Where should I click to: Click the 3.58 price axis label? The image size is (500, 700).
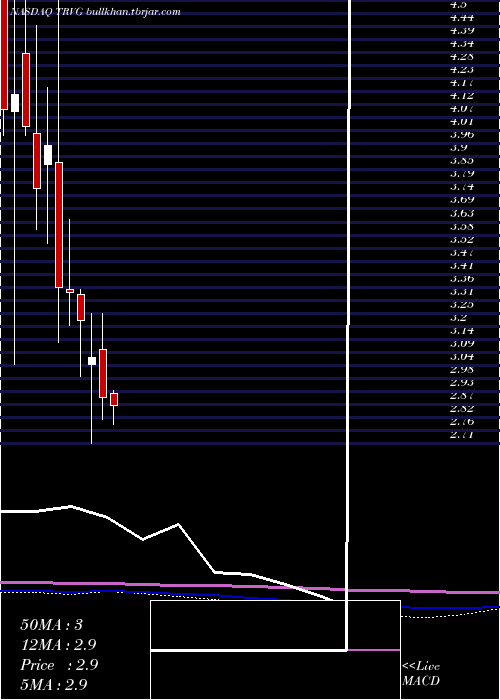point(462,226)
